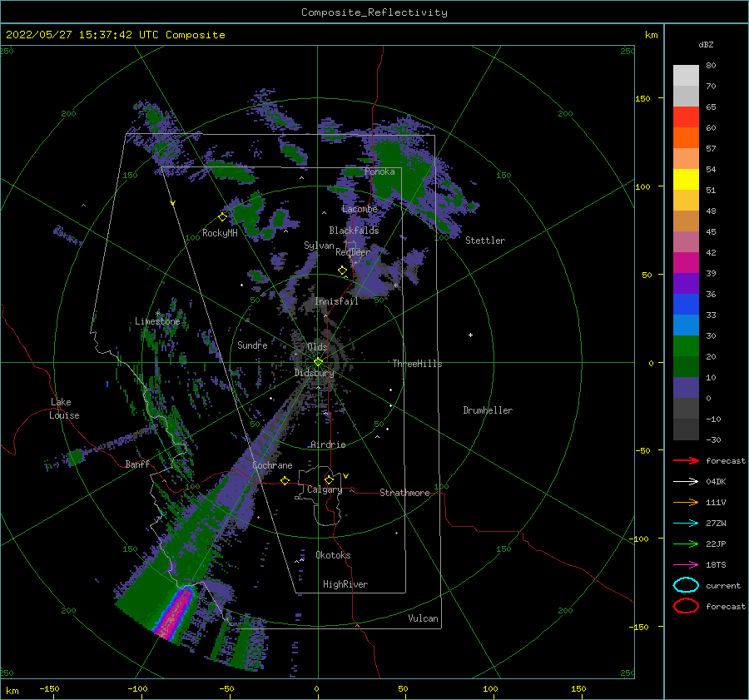Click the red forecast ellipse icon

pos(686,606)
